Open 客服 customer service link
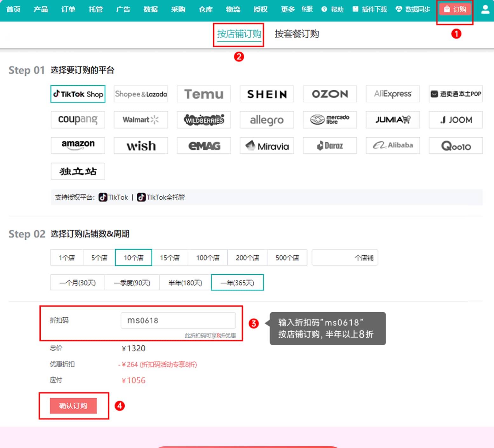 click(x=307, y=9)
